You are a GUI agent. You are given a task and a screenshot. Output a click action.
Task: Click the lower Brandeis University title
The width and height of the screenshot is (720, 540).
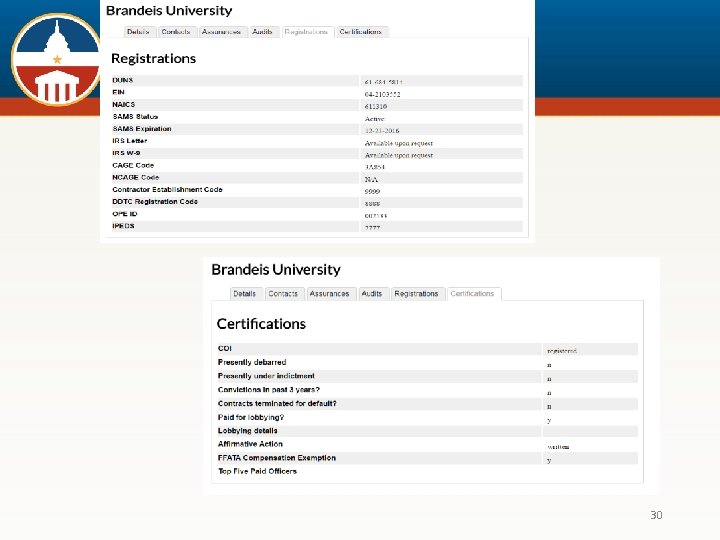pos(276,270)
